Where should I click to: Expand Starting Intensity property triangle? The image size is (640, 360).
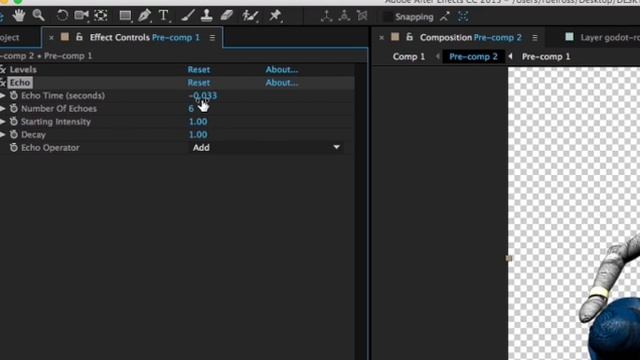coord(2,122)
